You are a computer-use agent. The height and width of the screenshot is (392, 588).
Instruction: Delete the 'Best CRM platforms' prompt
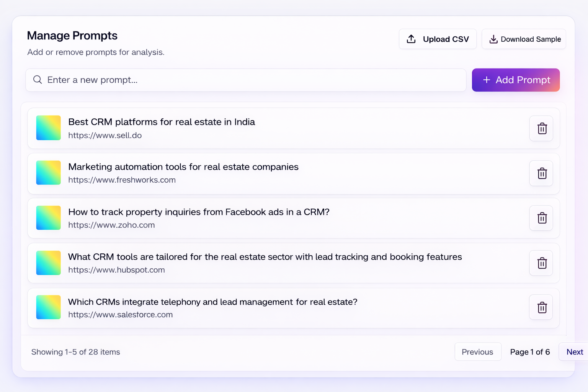tap(541, 129)
